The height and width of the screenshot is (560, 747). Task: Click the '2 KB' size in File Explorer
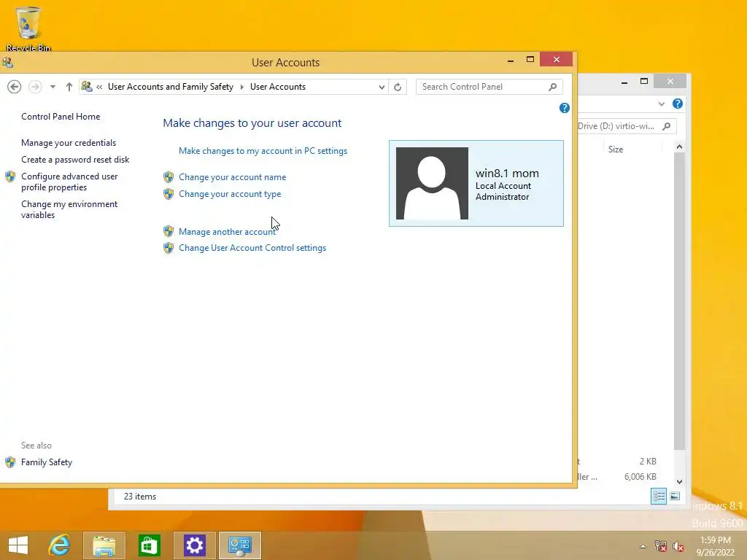pyautogui.click(x=648, y=462)
